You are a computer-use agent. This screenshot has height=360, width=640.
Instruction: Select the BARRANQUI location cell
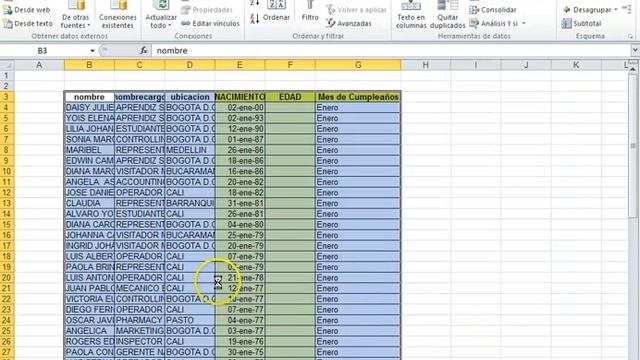[190, 203]
